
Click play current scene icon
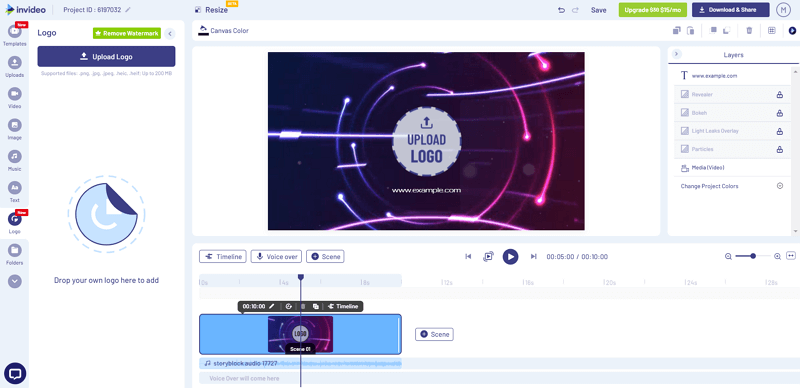488,256
